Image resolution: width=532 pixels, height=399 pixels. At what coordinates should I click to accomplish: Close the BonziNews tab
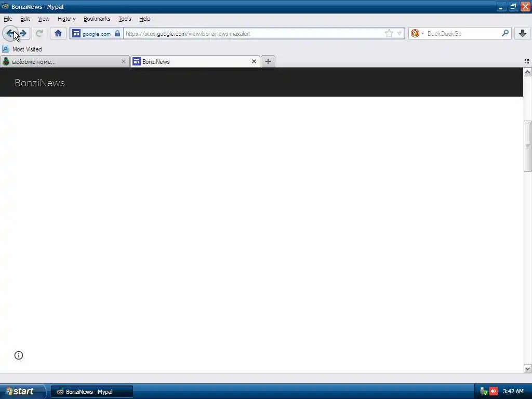point(254,61)
